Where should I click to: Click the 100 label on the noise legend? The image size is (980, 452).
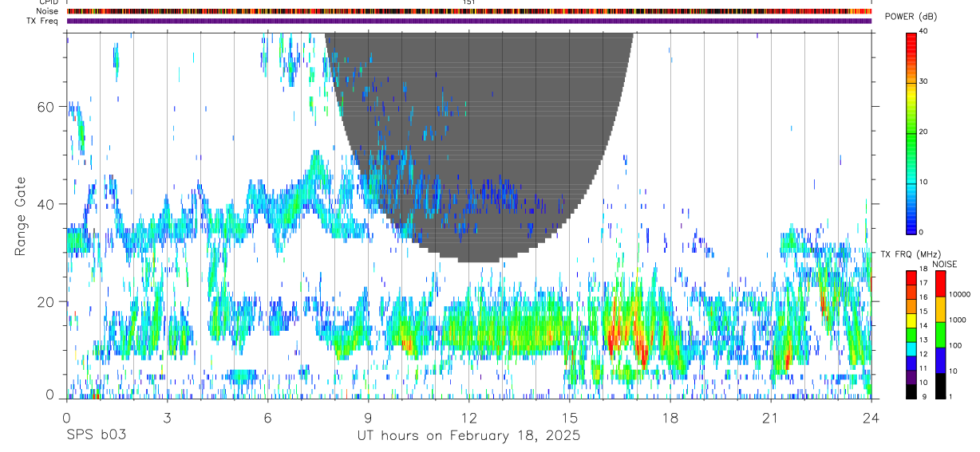(x=955, y=345)
